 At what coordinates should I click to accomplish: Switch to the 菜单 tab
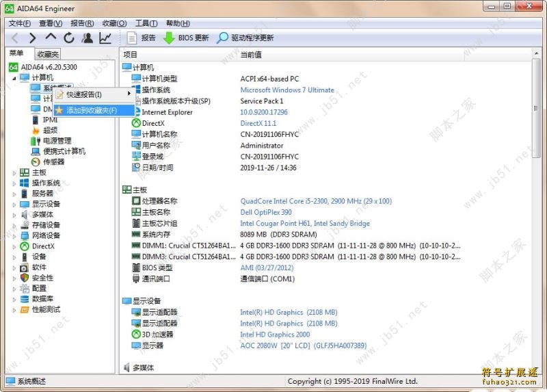16,53
